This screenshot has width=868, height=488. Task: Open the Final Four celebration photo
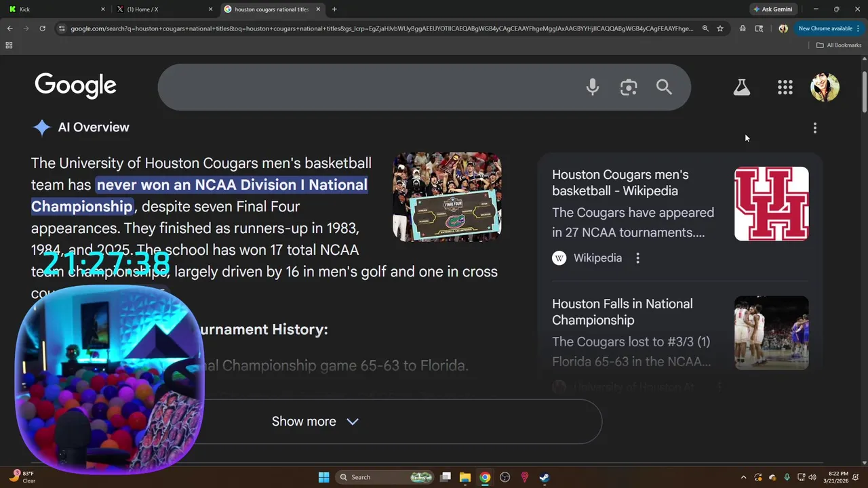tap(447, 197)
